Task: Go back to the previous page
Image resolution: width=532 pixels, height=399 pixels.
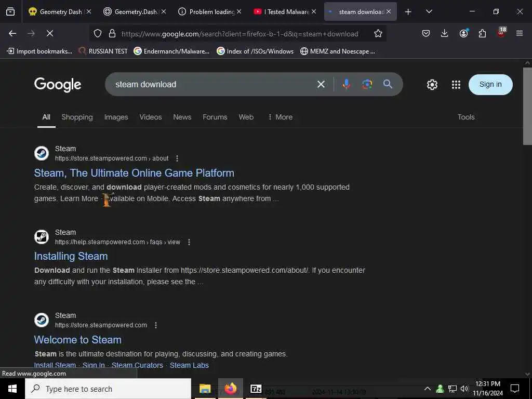Action: point(12,33)
